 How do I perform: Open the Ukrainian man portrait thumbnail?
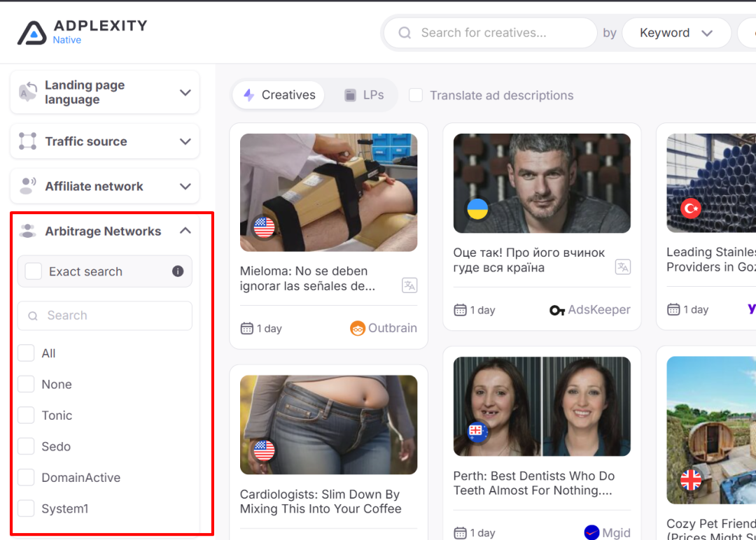point(542,183)
